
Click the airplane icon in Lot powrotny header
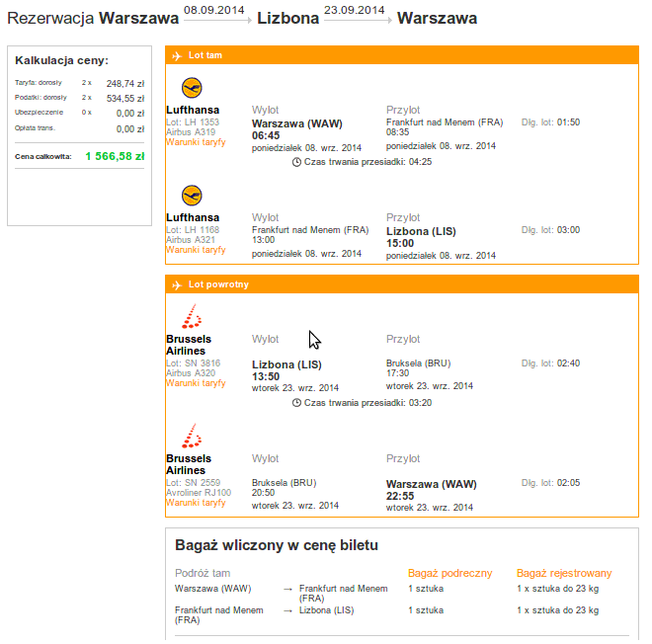click(177, 285)
